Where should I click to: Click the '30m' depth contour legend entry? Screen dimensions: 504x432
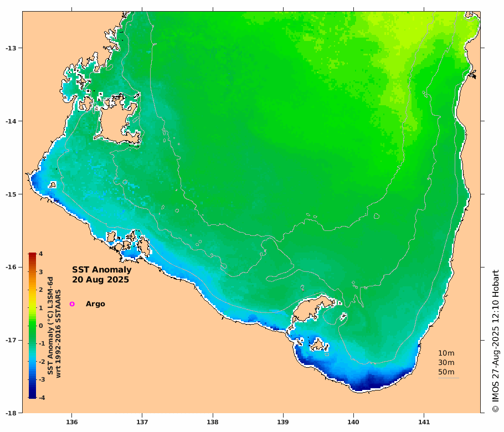click(446, 363)
